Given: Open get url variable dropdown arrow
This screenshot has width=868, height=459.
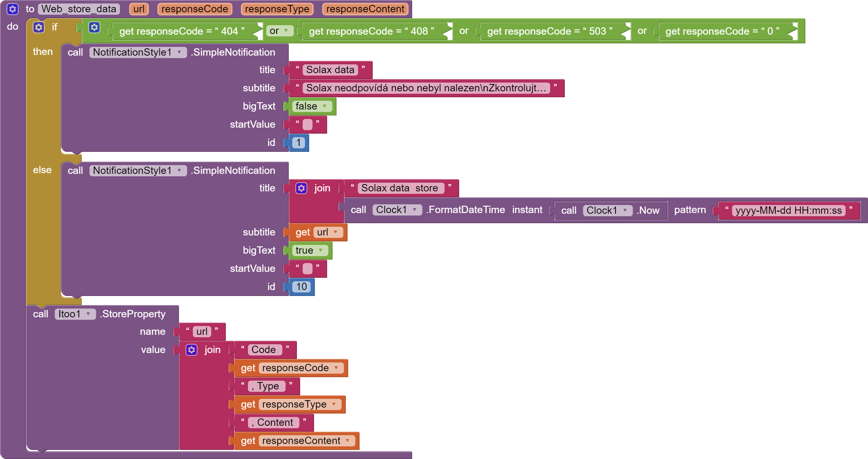Looking at the screenshot, I should 336,232.
